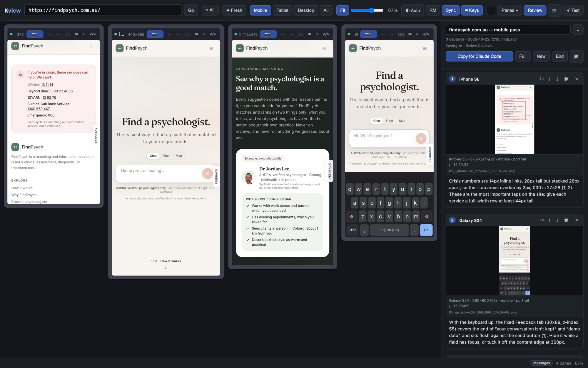Click the camera capture button in the 412×915 pane
This screenshot has width=588, height=368.
point(268,34)
